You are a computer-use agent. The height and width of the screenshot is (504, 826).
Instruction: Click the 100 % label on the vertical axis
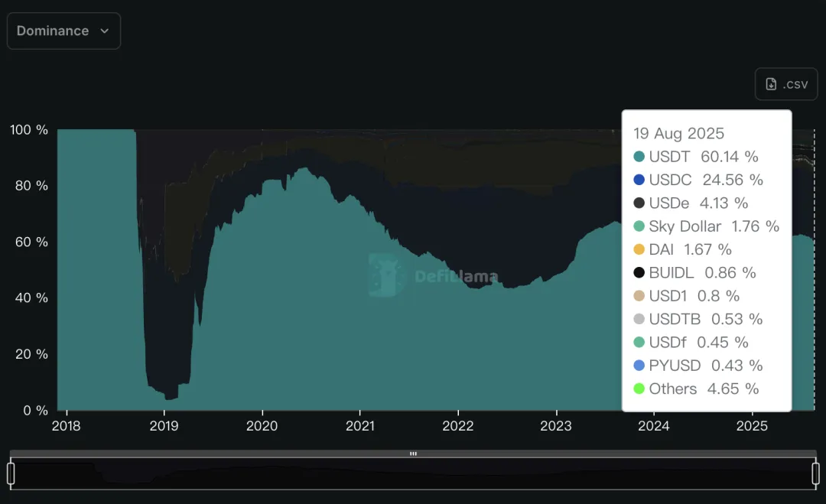coord(29,130)
